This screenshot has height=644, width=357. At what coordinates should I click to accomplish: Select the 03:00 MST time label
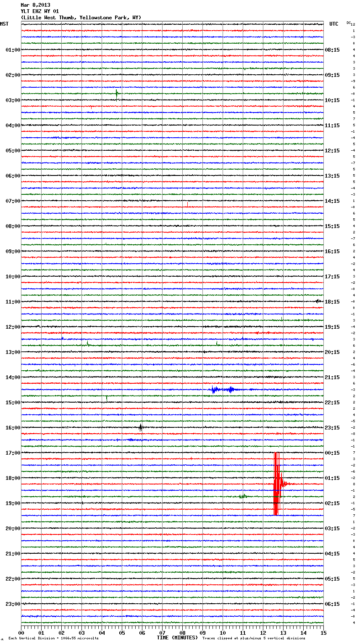[13, 100]
